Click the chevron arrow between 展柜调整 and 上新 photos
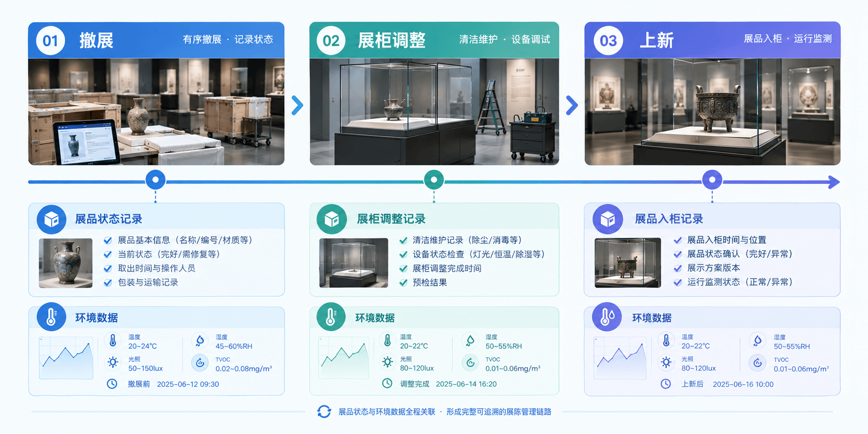The height and width of the screenshot is (434, 868). point(571,105)
